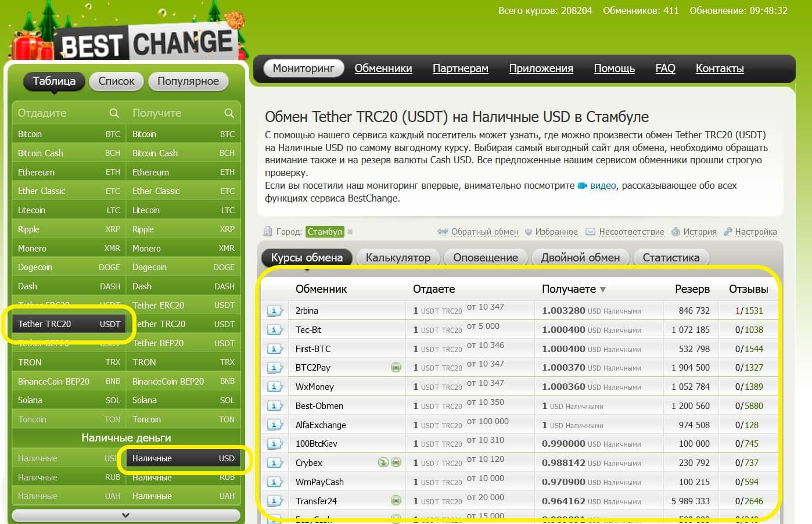The image size is (812, 524).
Task: Open Контакты in the top menu
Action: (720, 69)
